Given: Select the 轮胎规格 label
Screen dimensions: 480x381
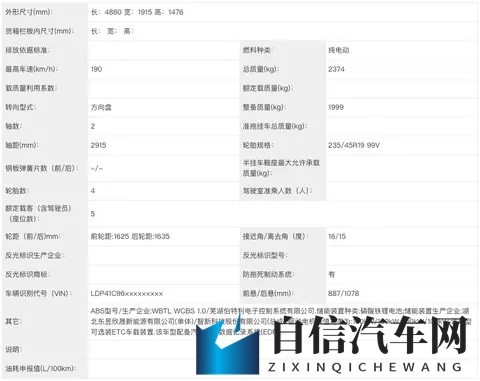Looking at the screenshot, I should click(x=258, y=145).
